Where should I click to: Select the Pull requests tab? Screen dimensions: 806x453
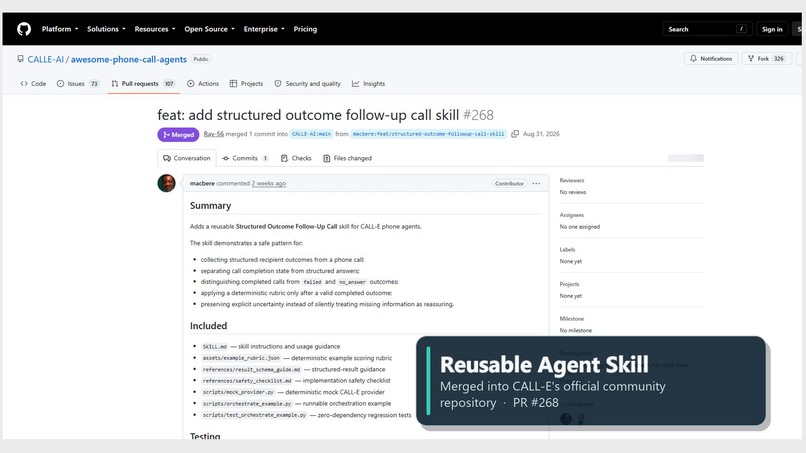(143, 83)
